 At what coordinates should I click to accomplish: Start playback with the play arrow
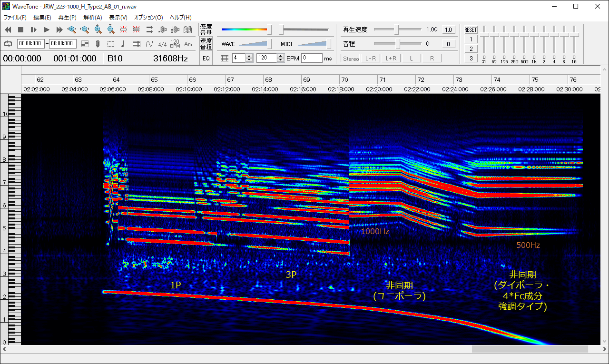(47, 30)
